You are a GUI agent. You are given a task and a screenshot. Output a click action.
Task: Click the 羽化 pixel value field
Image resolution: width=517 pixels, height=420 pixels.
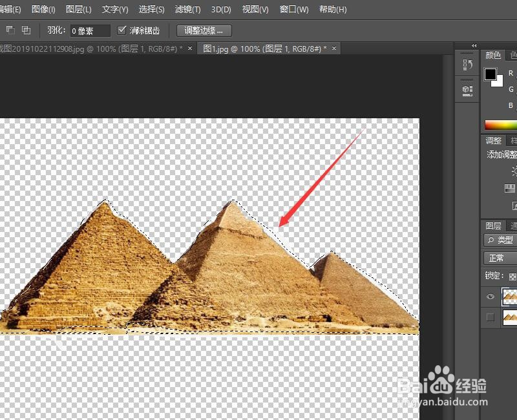[90, 30]
